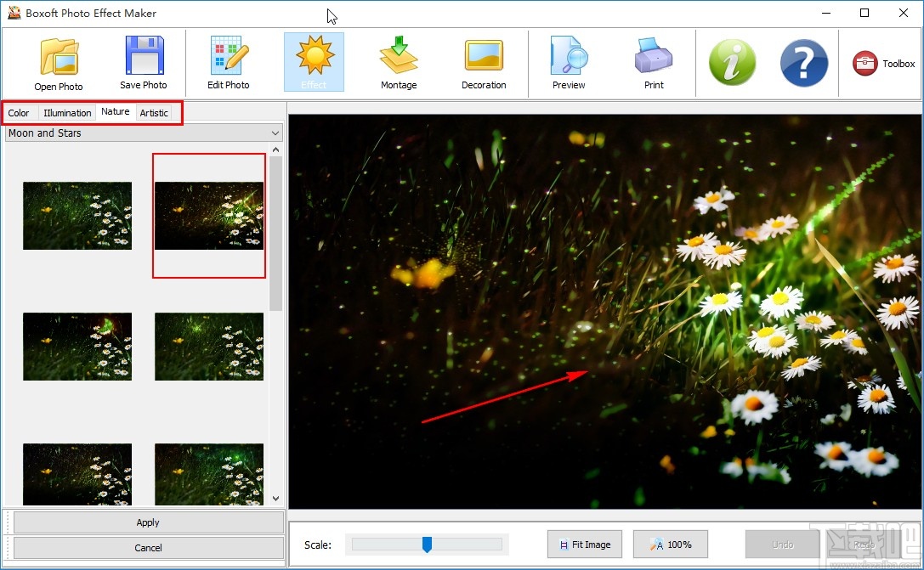Click the effects list scroll down arrow
Image resolution: width=924 pixels, height=570 pixels.
pyautogui.click(x=275, y=499)
